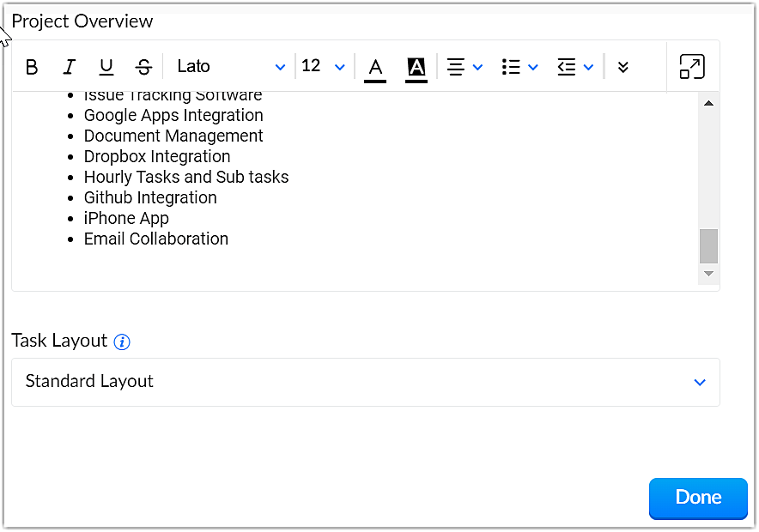Viewport: 759px width, 532px height.
Task: Click the Done button
Action: click(x=698, y=498)
